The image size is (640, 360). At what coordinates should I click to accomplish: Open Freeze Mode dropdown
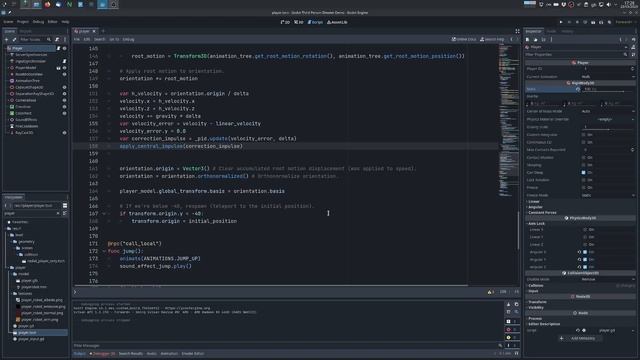click(608, 196)
